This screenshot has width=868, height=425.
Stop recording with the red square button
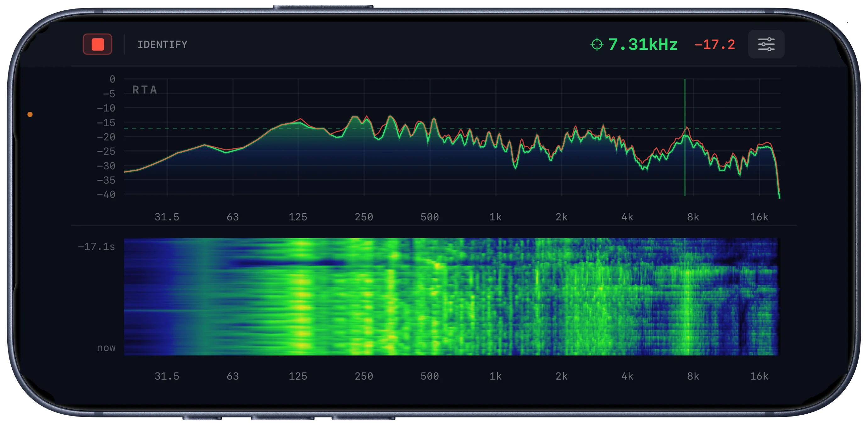[x=97, y=44]
